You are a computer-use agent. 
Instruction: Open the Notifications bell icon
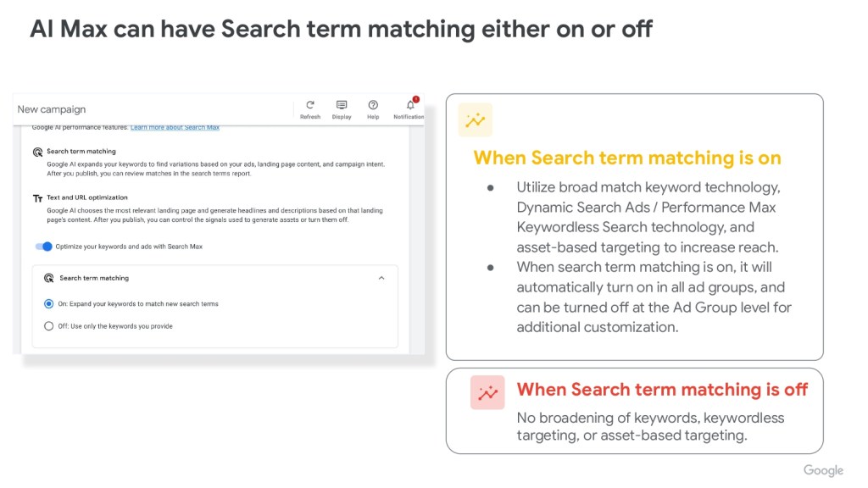(x=411, y=105)
